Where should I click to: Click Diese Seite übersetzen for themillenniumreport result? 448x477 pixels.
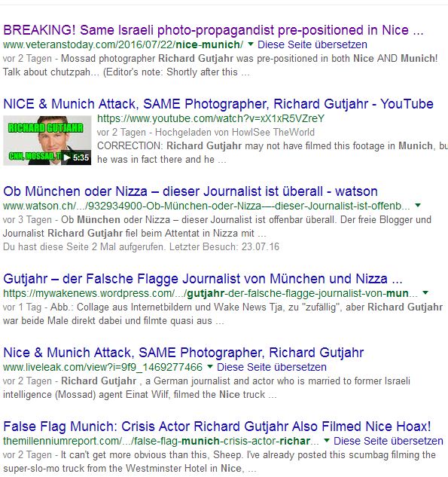[x=389, y=441]
